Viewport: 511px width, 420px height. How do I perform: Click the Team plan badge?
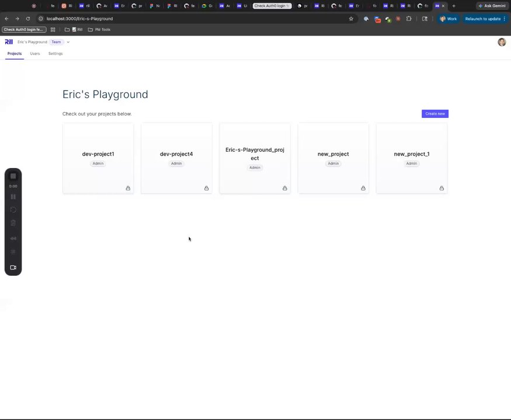(57, 42)
